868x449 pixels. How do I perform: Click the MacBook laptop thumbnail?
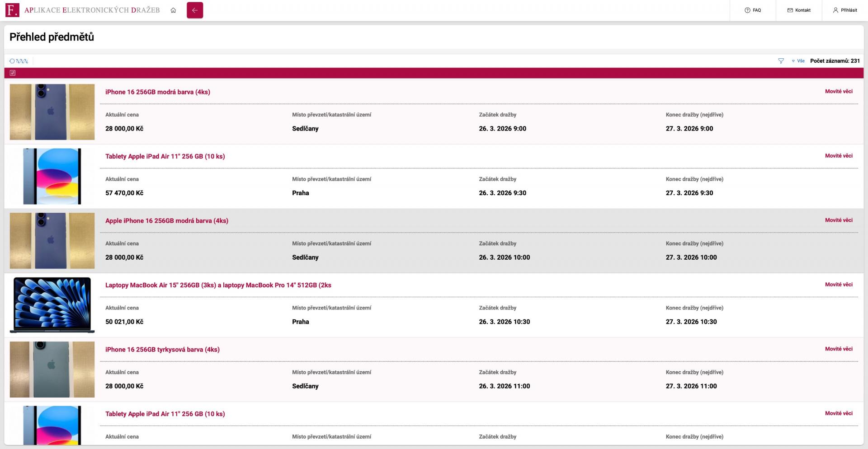[x=52, y=305]
